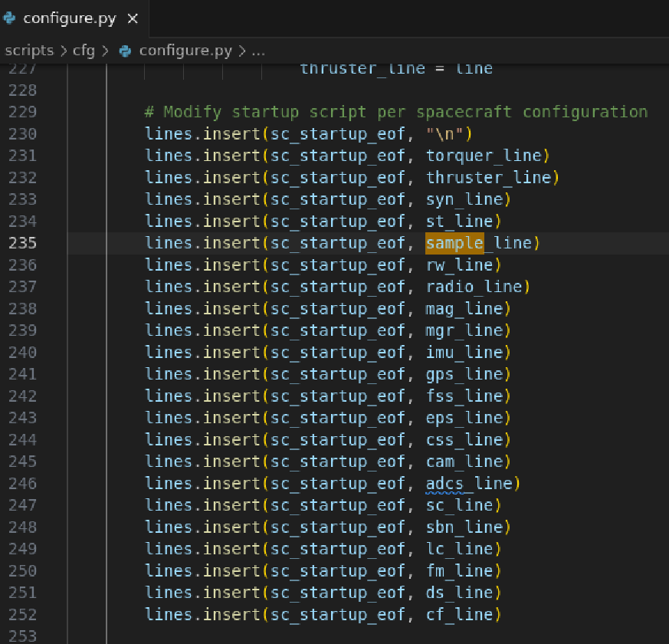The image size is (669, 644).
Task: Click 'thruster_line' argument on line 232
Action: click(x=488, y=178)
